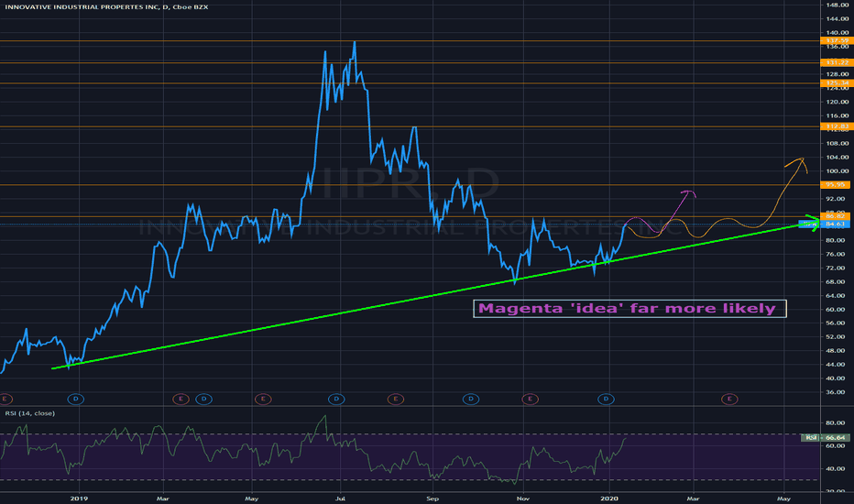Viewport: 854px width, 504px height.
Task: Select dividend marker between Sep and Nov
Action: point(471,399)
